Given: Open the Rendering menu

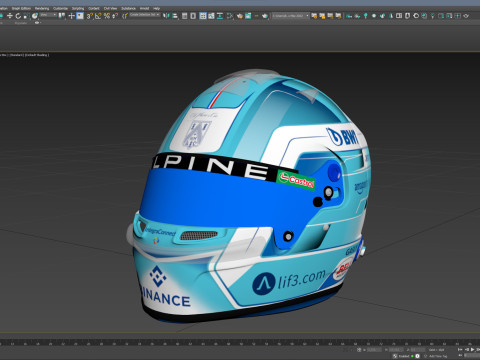Looking at the screenshot, I should pos(42,8).
